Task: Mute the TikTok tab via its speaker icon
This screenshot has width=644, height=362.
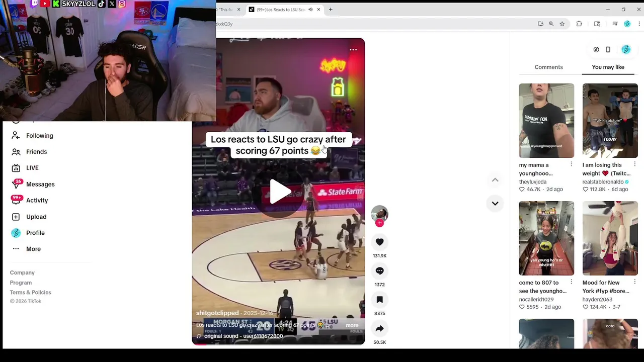Action: tap(310, 10)
